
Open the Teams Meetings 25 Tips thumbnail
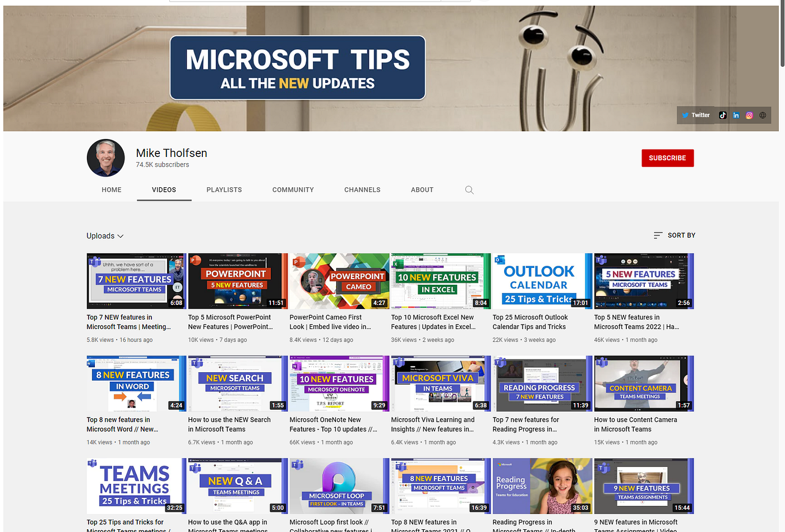coord(136,486)
